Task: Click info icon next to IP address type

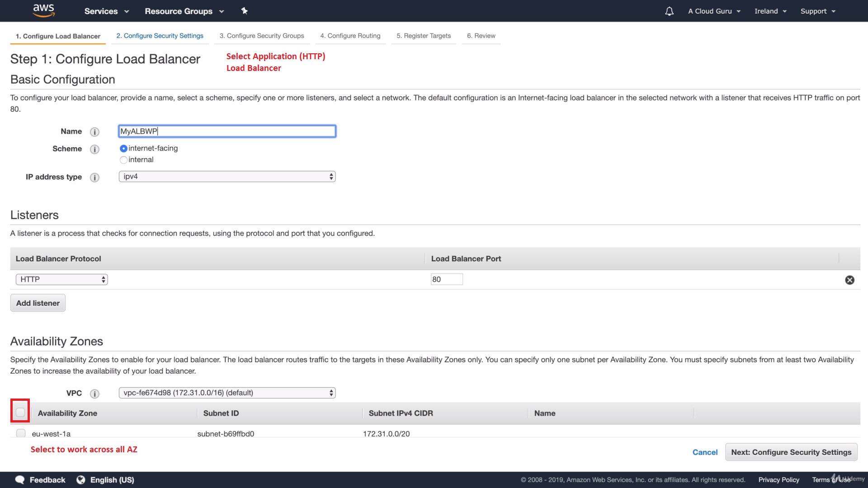Action: [x=94, y=178]
